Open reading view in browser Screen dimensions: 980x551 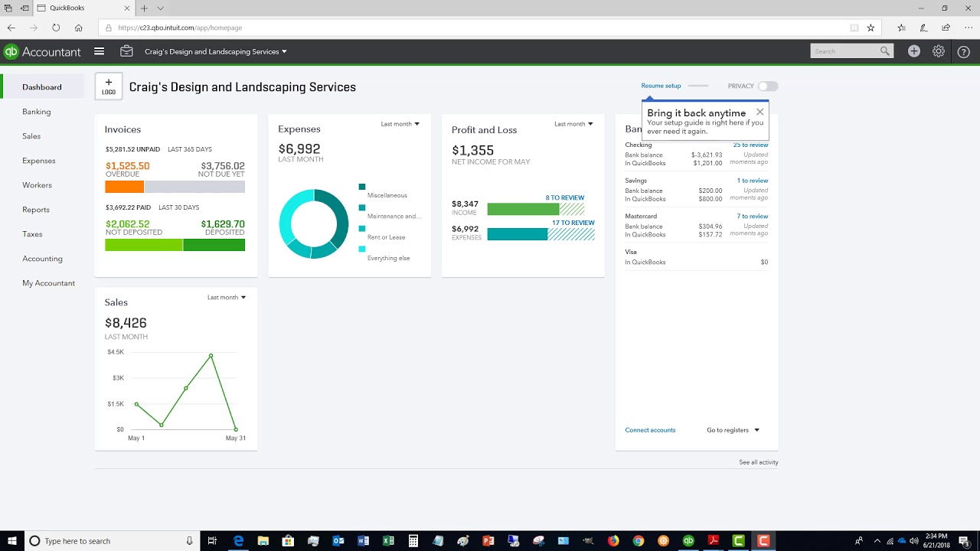[854, 28]
